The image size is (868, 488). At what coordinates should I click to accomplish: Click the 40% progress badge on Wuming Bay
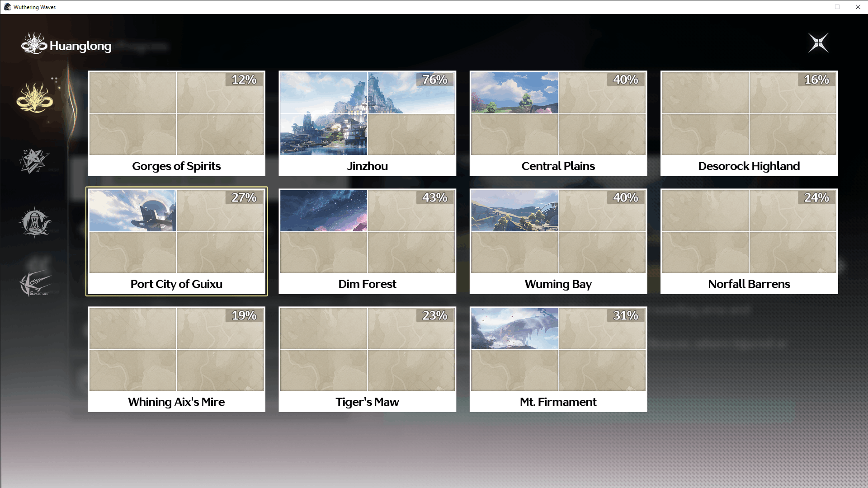click(626, 197)
